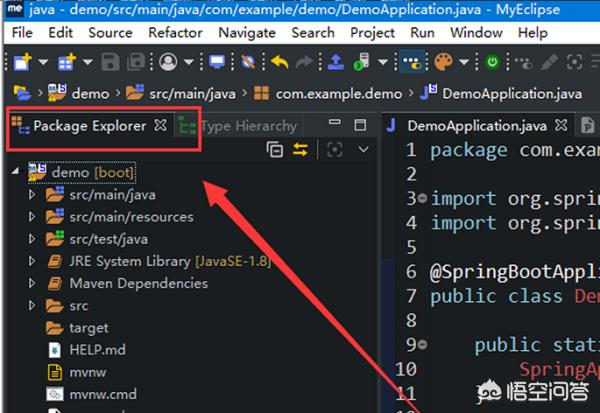
Task: Open the Navigate menu
Action: click(247, 32)
